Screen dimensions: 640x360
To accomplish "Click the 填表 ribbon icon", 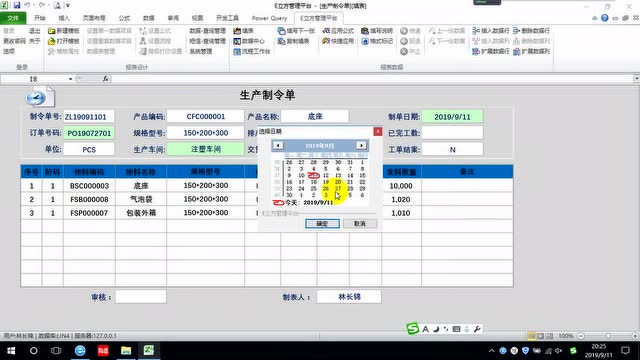I will (237, 31).
